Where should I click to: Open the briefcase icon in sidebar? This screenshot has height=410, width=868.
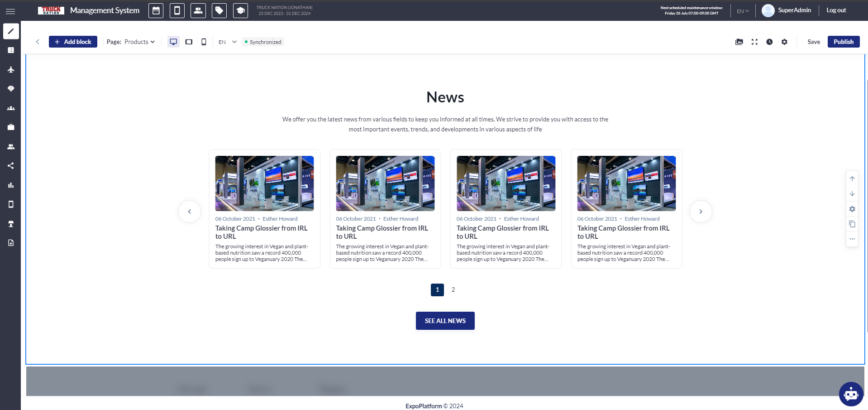pyautogui.click(x=11, y=127)
